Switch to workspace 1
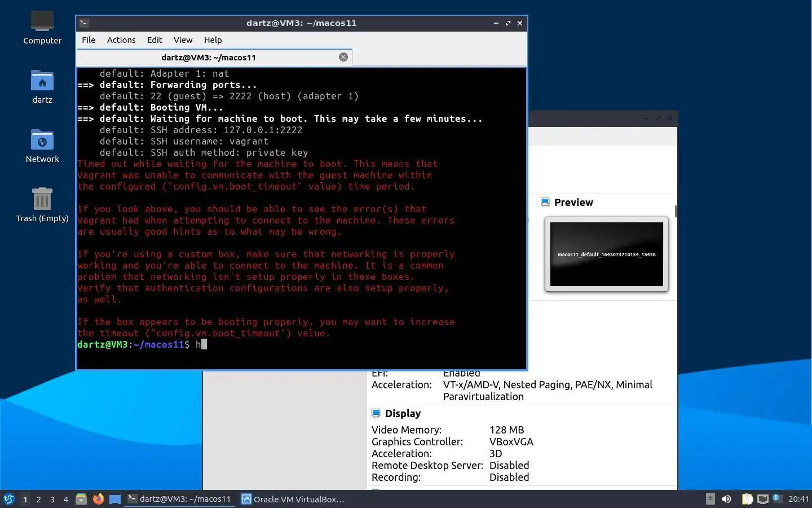Screen dimensions: 812x508 click(25, 499)
